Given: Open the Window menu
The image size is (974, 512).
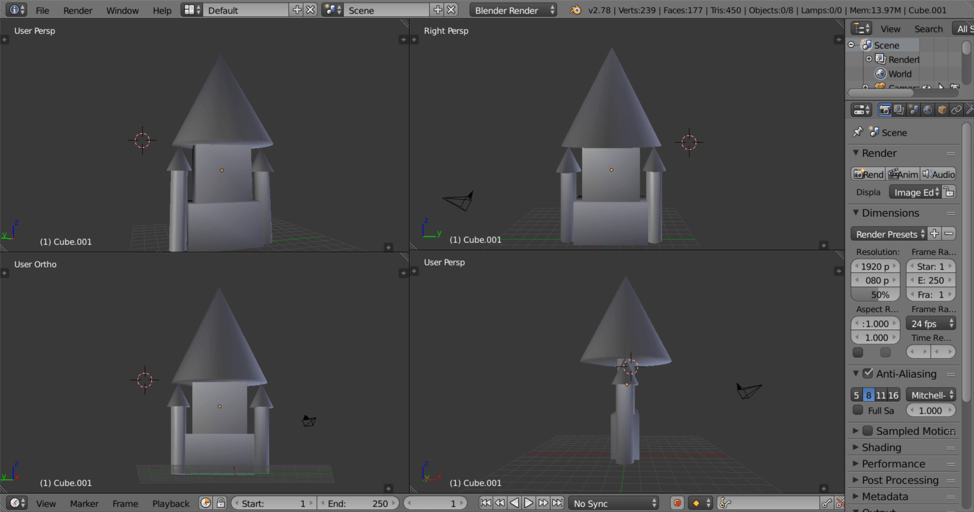Looking at the screenshot, I should pos(122,11).
